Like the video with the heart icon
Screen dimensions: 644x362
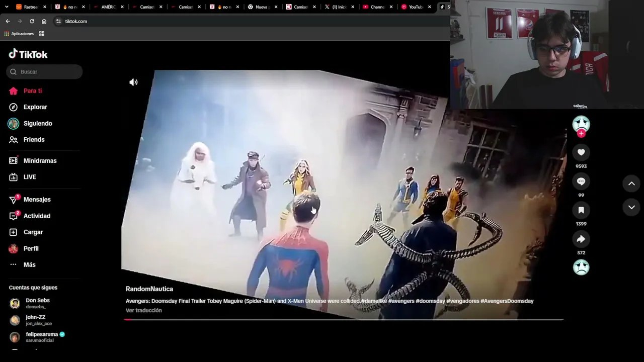point(581,152)
